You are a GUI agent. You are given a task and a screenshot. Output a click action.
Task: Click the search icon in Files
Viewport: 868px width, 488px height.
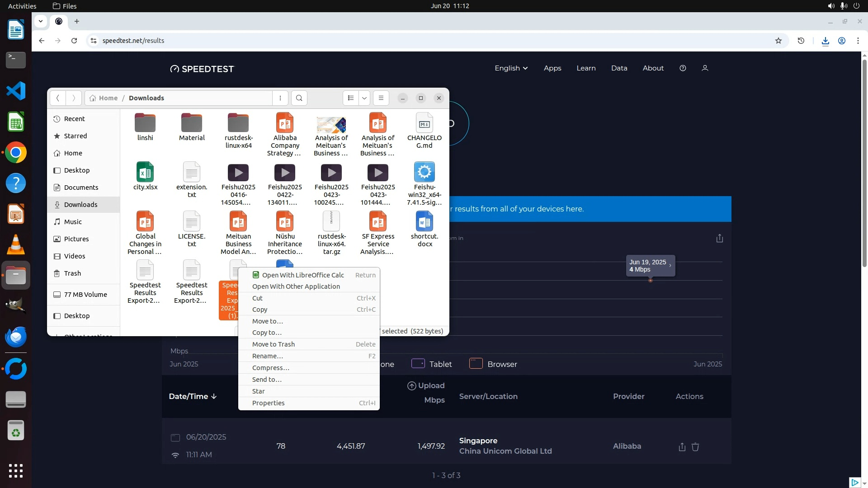tap(299, 98)
